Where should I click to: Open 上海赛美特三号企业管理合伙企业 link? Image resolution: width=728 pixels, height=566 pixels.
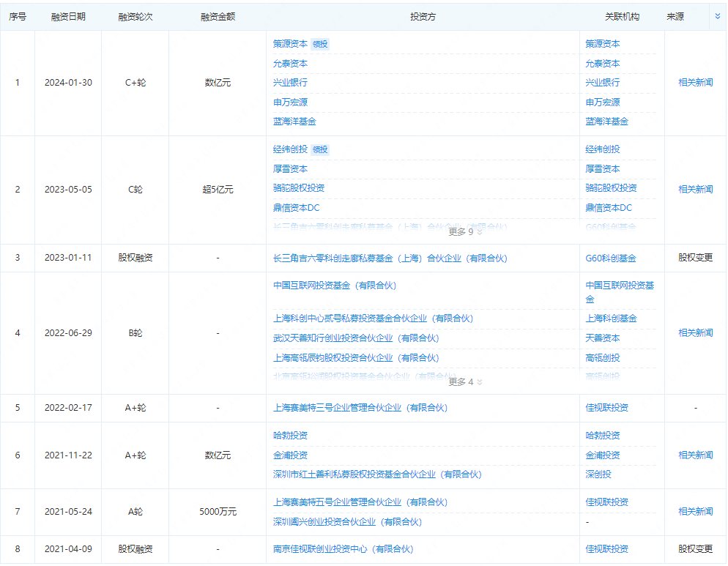coord(360,408)
